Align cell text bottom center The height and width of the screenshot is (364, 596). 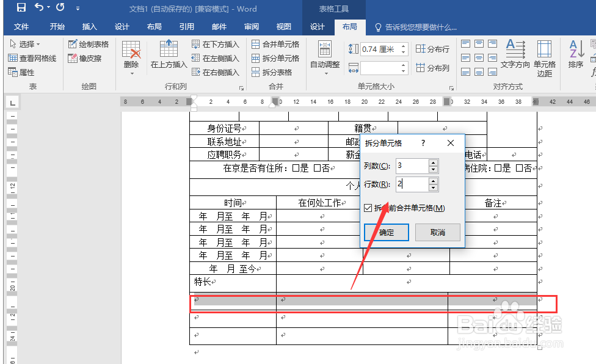tap(479, 72)
